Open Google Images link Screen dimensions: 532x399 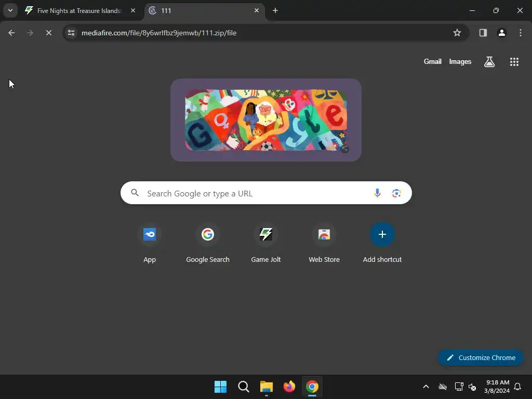tap(460, 61)
